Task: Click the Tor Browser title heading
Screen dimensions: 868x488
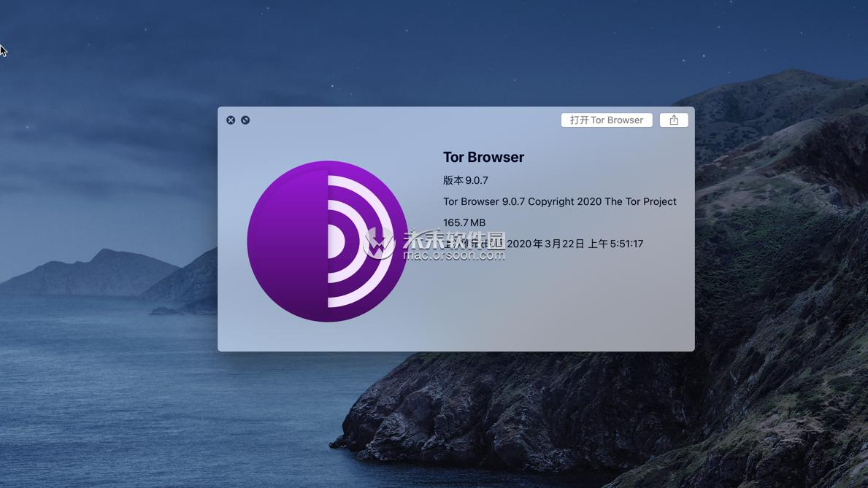Action: pos(484,157)
